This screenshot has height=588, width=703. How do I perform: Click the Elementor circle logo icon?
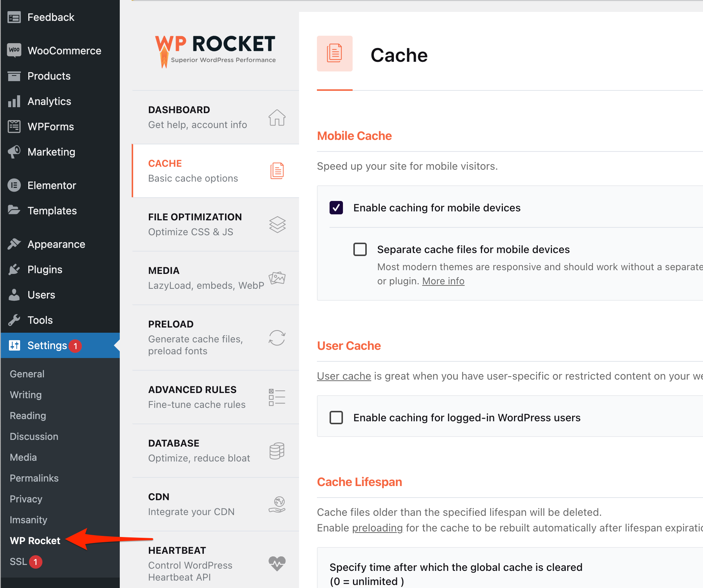[x=14, y=185]
